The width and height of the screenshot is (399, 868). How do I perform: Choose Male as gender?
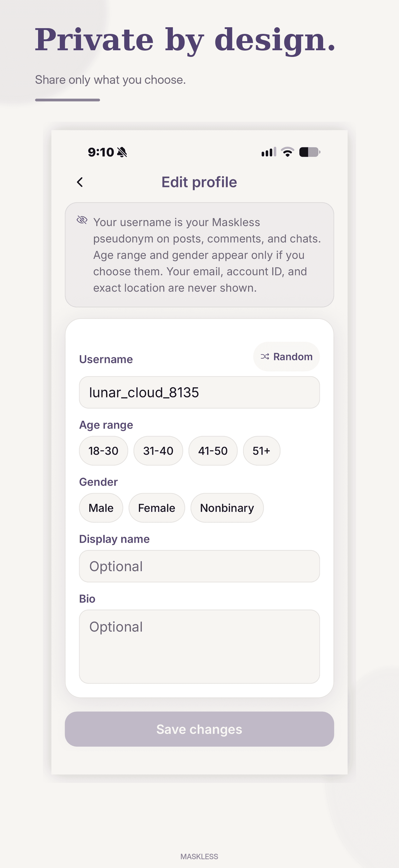click(101, 508)
